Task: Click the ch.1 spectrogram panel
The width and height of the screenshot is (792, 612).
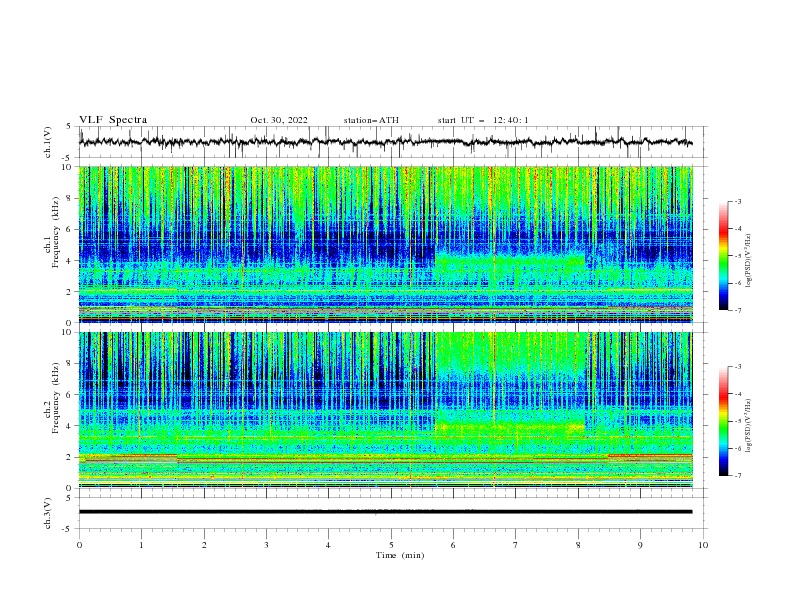Action: [x=385, y=244]
